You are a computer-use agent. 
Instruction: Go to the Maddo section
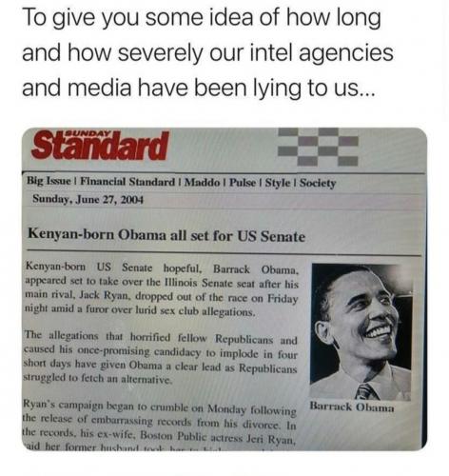tap(203, 183)
